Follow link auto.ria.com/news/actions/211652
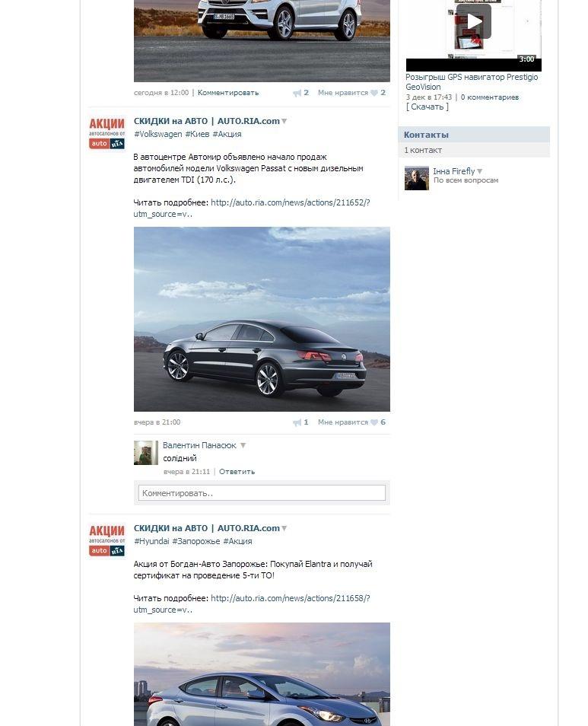The height and width of the screenshot is (726, 588). tap(290, 202)
